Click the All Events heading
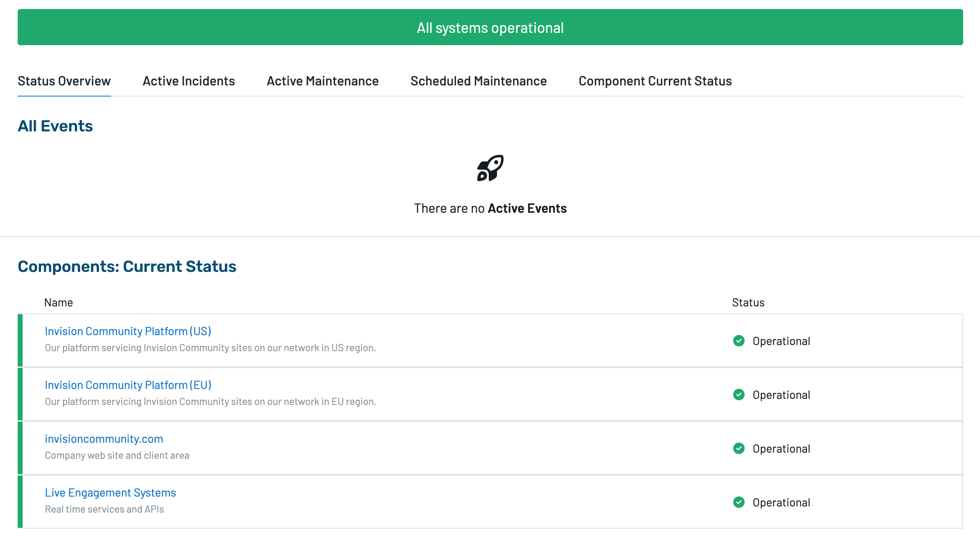Viewport: 980px width, 543px height. click(x=55, y=126)
